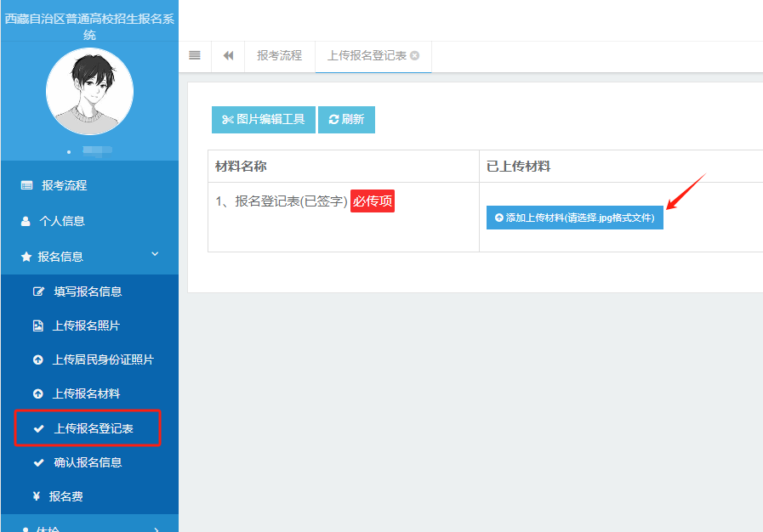Collapse the 报名信息 section chevron
The width and height of the screenshot is (763, 532).
coord(153,252)
